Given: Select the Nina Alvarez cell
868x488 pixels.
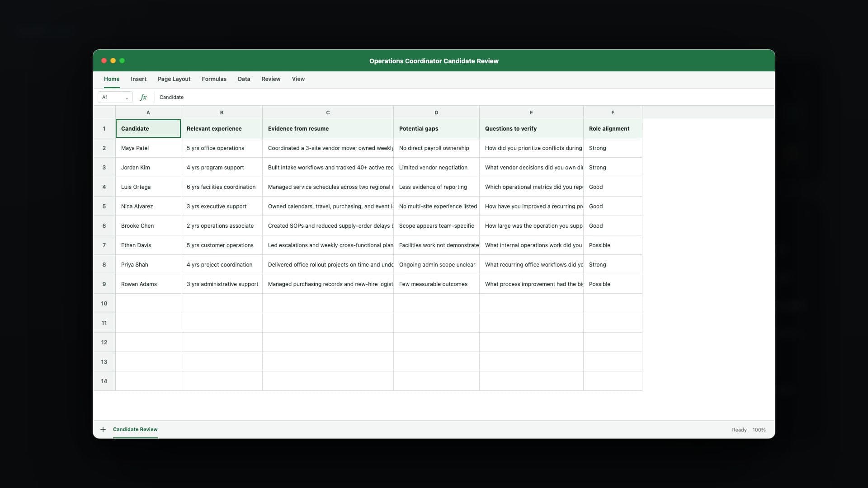Looking at the screenshot, I should [148, 206].
